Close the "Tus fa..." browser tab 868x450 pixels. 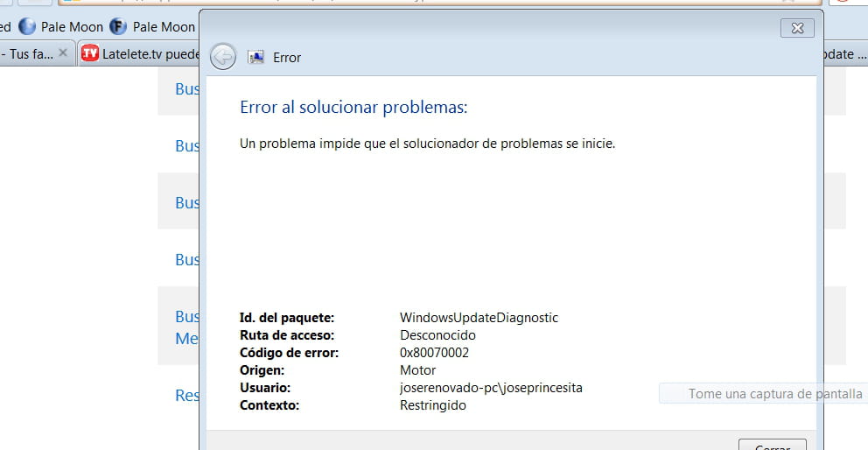[64, 54]
